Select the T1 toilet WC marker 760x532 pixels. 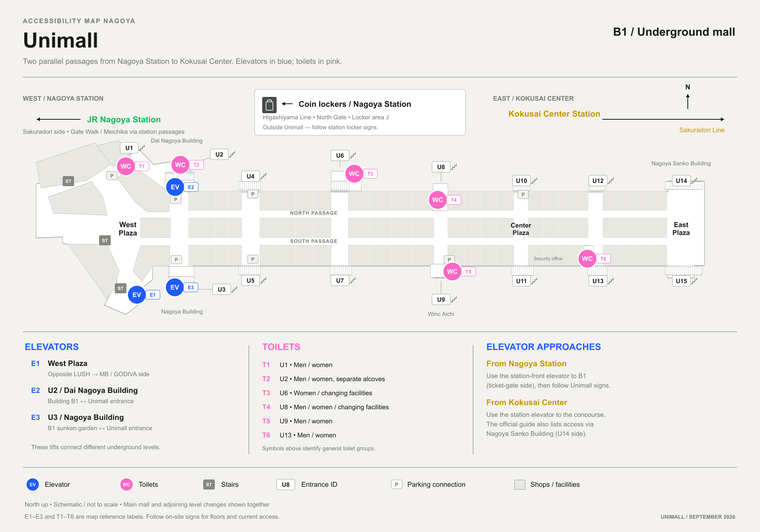pos(126,166)
